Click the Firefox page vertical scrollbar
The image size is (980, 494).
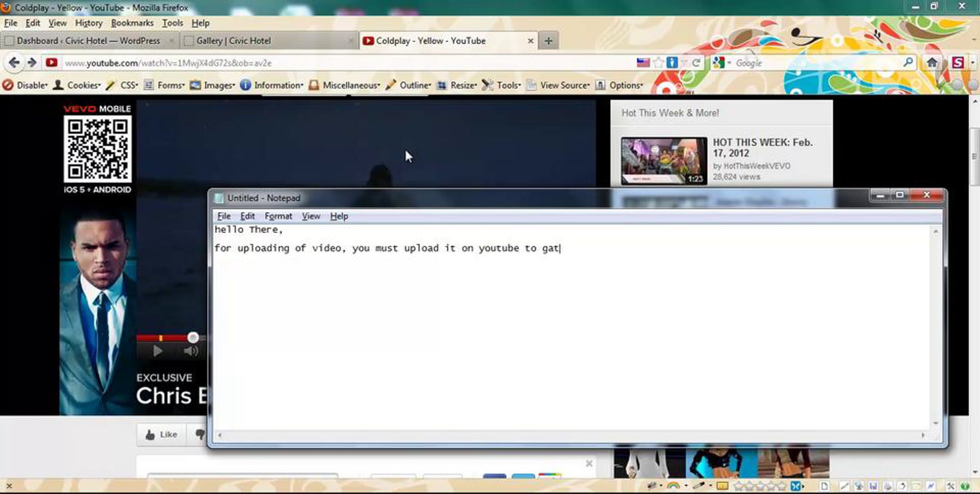[975, 157]
